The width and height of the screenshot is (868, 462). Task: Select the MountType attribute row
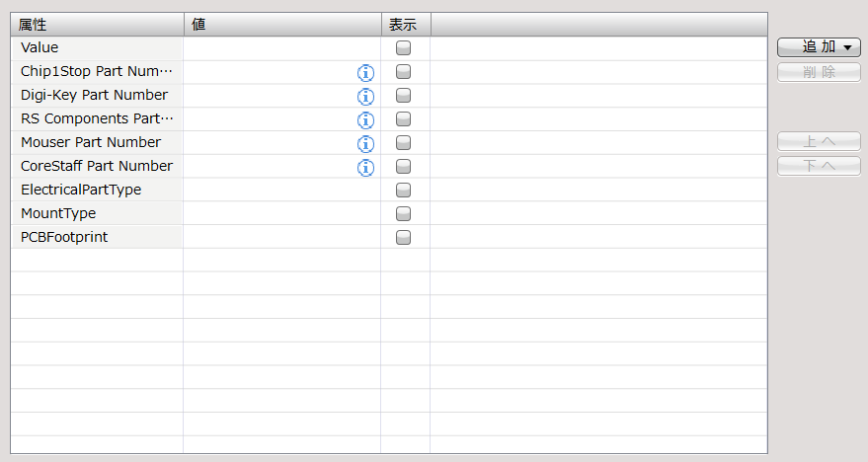click(x=97, y=213)
